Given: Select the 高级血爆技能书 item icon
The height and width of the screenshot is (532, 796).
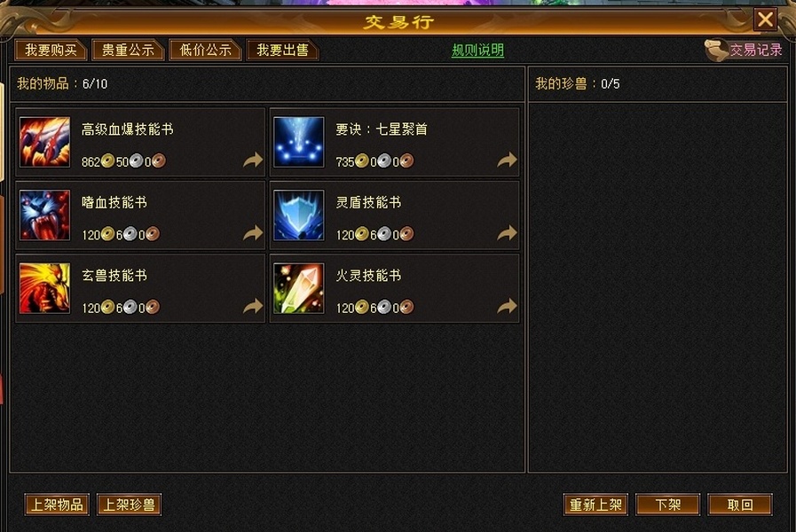Looking at the screenshot, I should pyautogui.click(x=44, y=142).
